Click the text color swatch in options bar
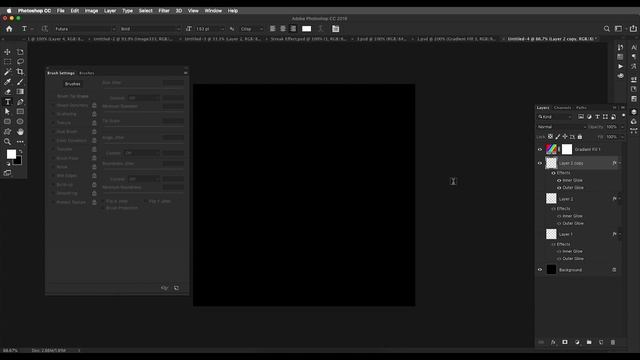This screenshot has height=360, width=640. tap(307, 29)
